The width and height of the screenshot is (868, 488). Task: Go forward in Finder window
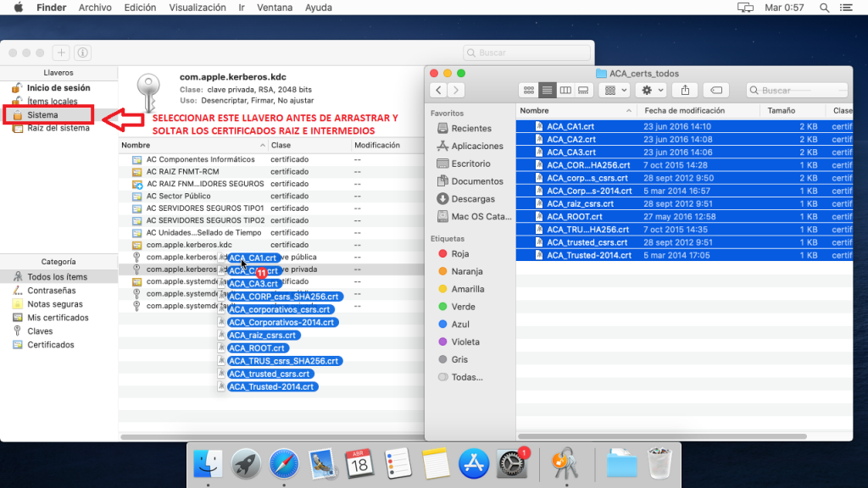[x=456, y=90]
